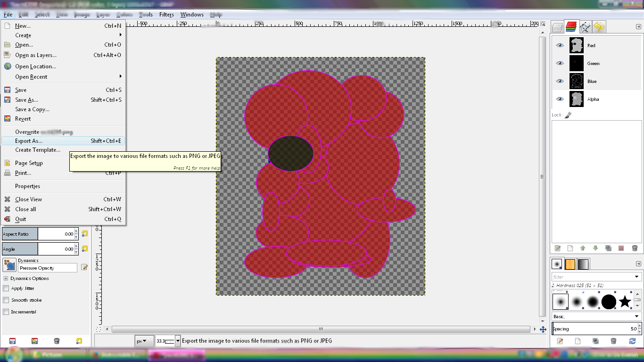
Task: Select the star-shaped brush
Action: 625,301
